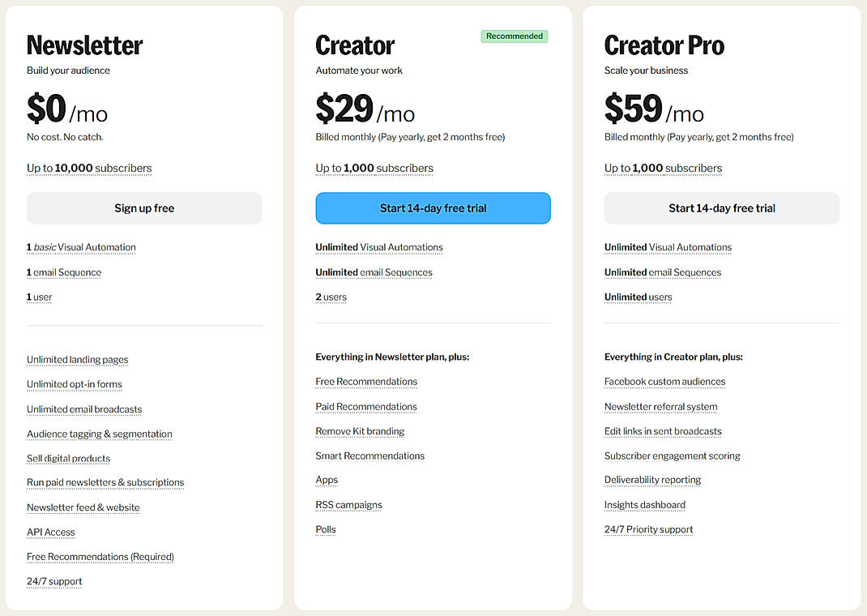Click the Sign up free button
Viewport: 867px width, 616px height.
point(143,208)
